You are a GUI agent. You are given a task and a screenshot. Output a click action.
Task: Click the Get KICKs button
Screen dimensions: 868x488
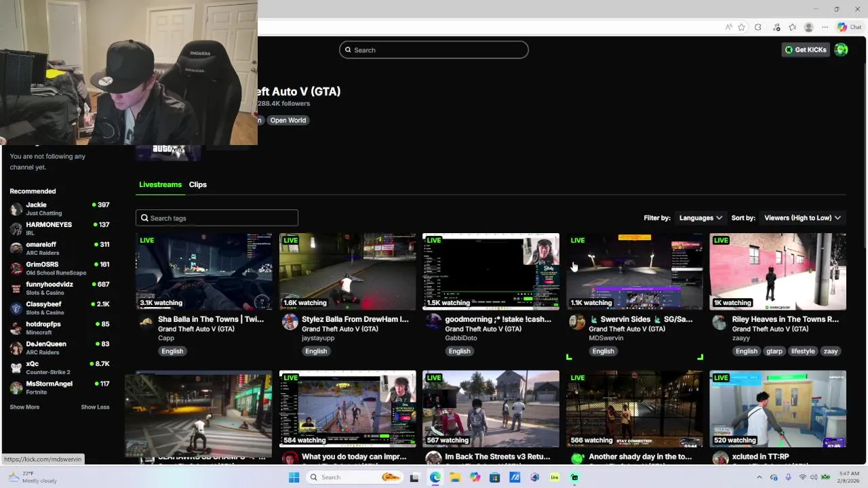pyautogui.click(x=806, y=49)
